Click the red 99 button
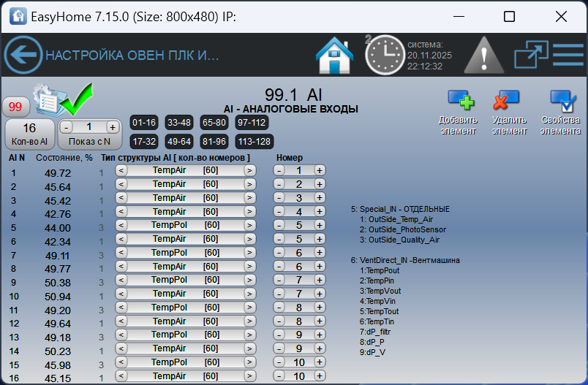588x385 pixels. (x=15, y=107)
